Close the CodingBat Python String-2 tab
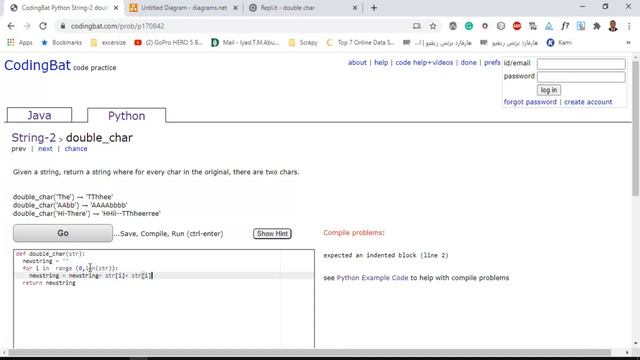 pyautogui.click(x=116, y=8)
